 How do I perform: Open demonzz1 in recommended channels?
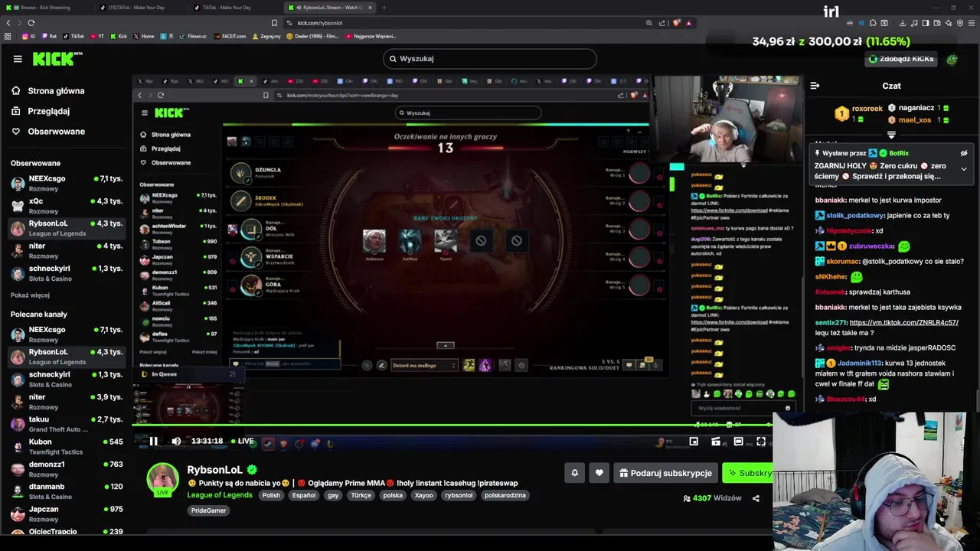[65, 469]
